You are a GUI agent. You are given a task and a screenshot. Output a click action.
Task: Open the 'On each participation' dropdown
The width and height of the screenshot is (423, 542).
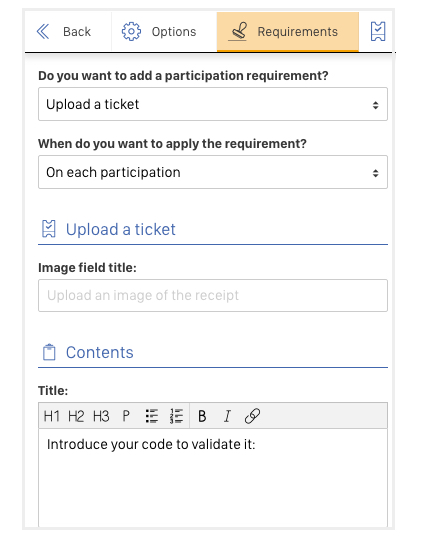213,172
